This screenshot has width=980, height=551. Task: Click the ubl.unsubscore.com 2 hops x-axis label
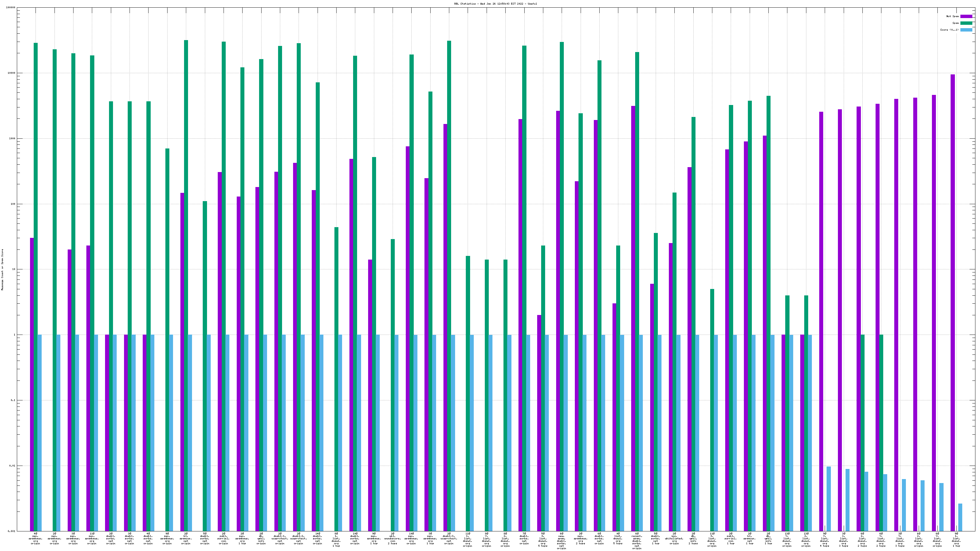tap(392, 538)
